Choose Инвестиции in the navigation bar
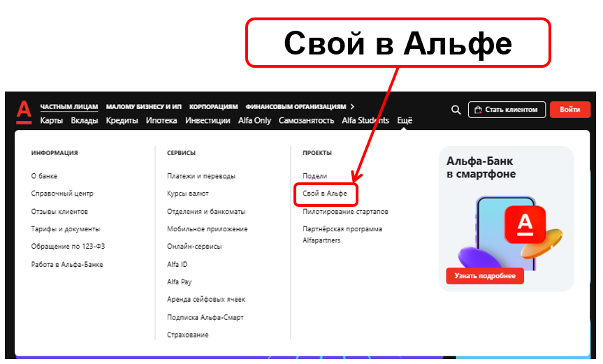The width and height of the screenshot is (603, 364). pyautogui.click(x=208, y=121)
